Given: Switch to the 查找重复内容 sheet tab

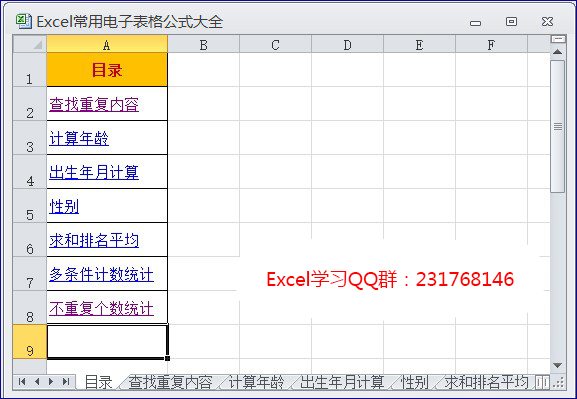Looking at the screenshot, I should pos(170,382).
